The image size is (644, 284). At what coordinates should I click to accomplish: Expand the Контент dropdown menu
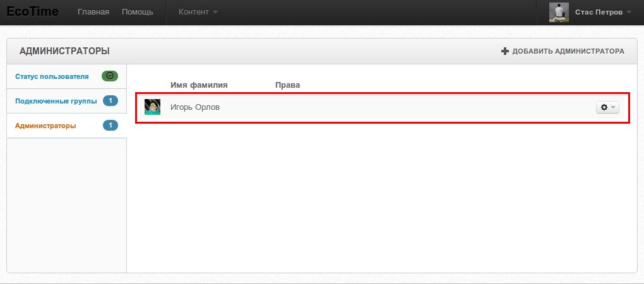[198, 12]
